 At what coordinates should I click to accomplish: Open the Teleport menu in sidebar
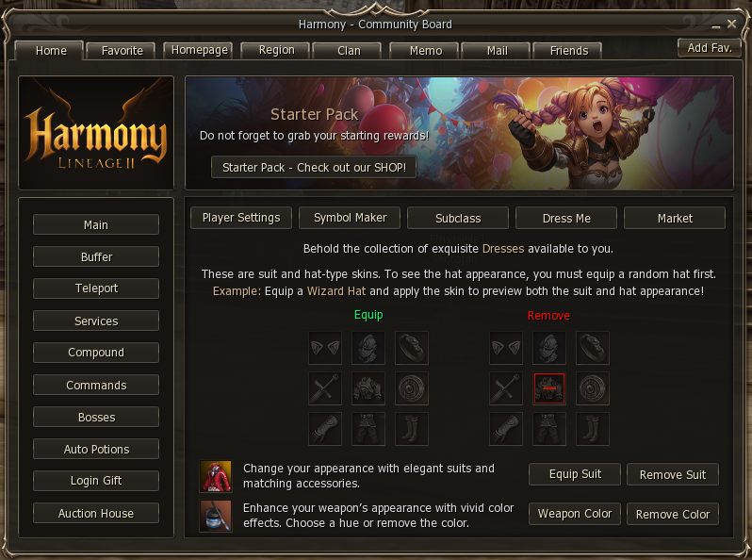[96, 288]
